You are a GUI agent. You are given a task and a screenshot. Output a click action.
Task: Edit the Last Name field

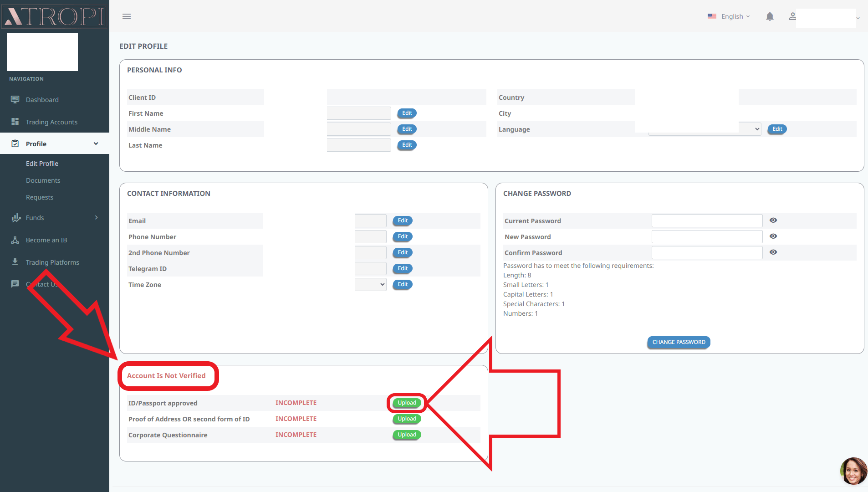click(407, 145)
